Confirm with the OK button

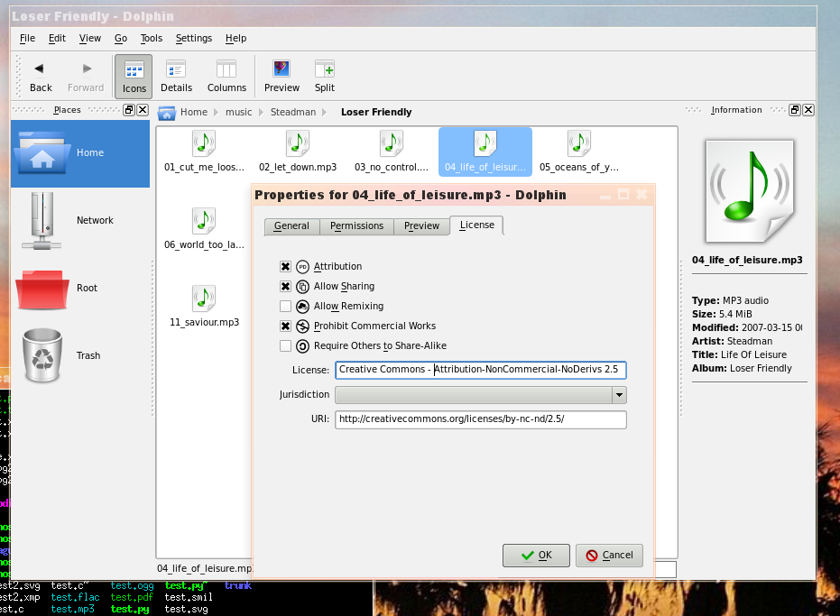tap(536, 556)
